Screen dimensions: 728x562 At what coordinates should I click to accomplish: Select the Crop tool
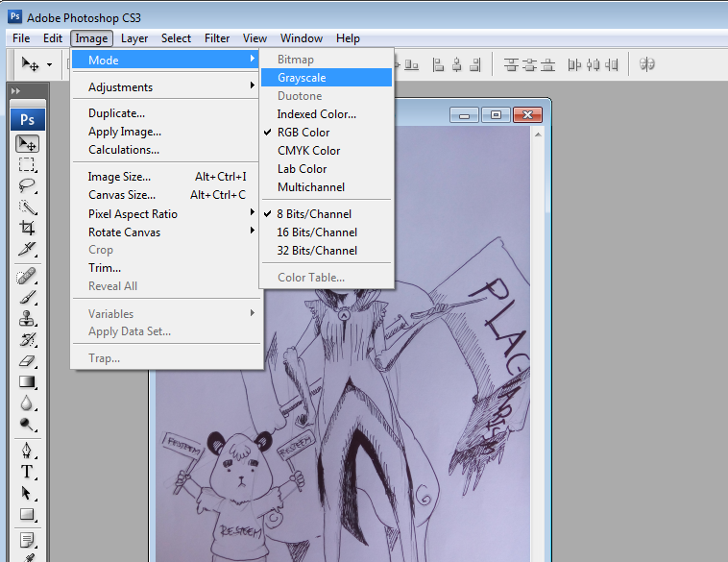[27, 228]
